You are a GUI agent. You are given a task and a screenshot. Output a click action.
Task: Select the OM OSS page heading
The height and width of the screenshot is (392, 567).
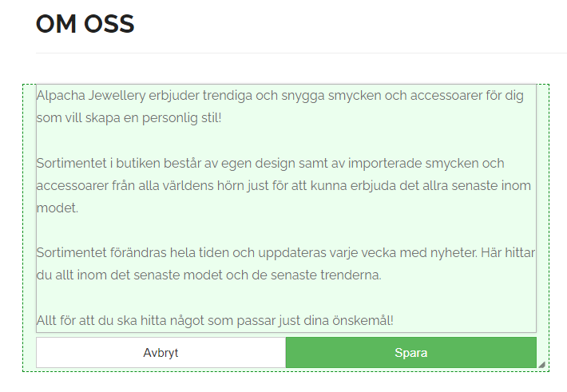(85, 24)
